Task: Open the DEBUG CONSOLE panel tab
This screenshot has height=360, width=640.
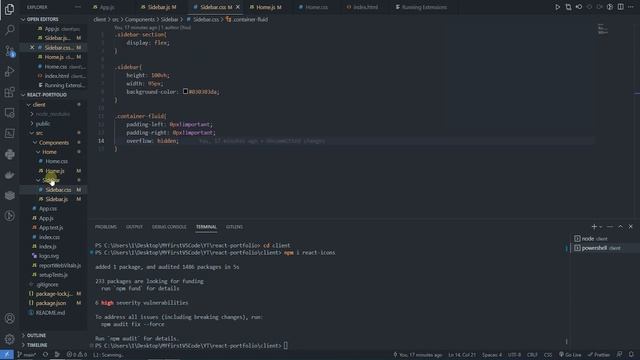Action: tap(169, 227)
